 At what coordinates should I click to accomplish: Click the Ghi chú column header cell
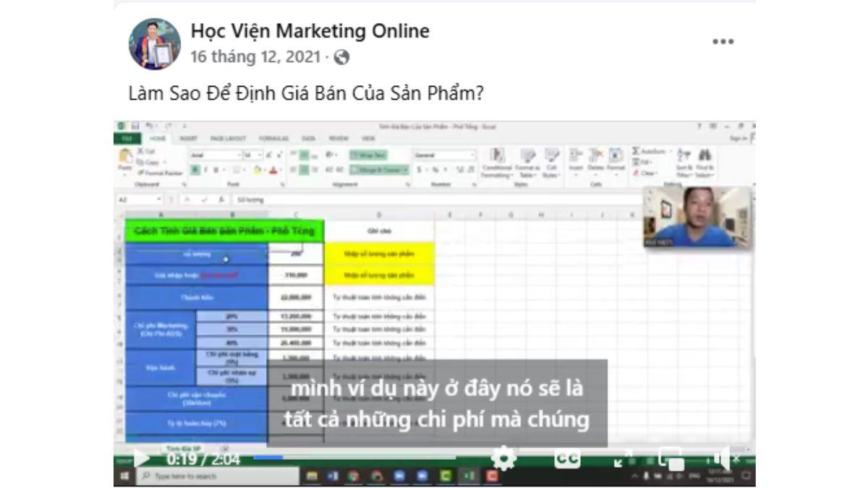[379, 231]
